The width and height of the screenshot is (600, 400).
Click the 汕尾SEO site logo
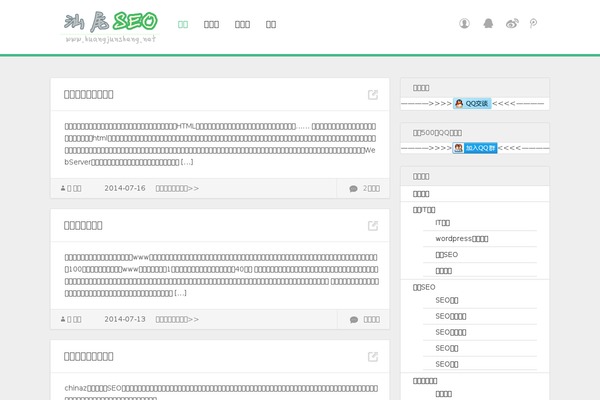(111, 27)
